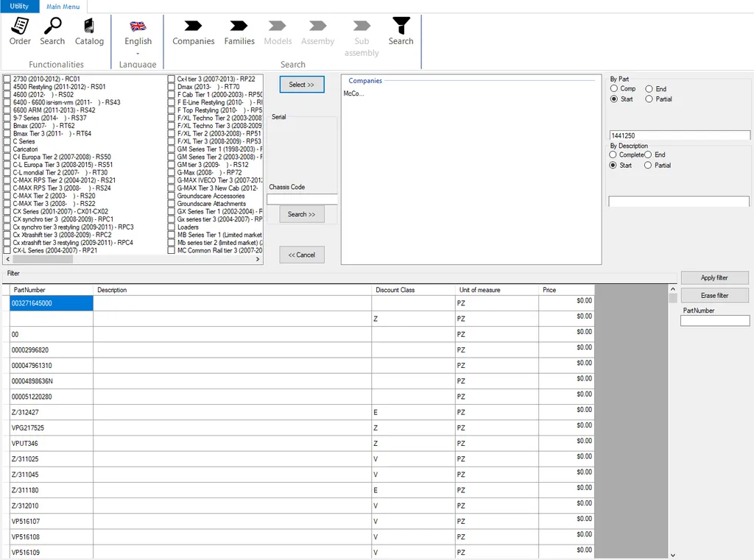Select the Start option under By Description
This screenshot has width=754, height=560.
coord(613,166)
